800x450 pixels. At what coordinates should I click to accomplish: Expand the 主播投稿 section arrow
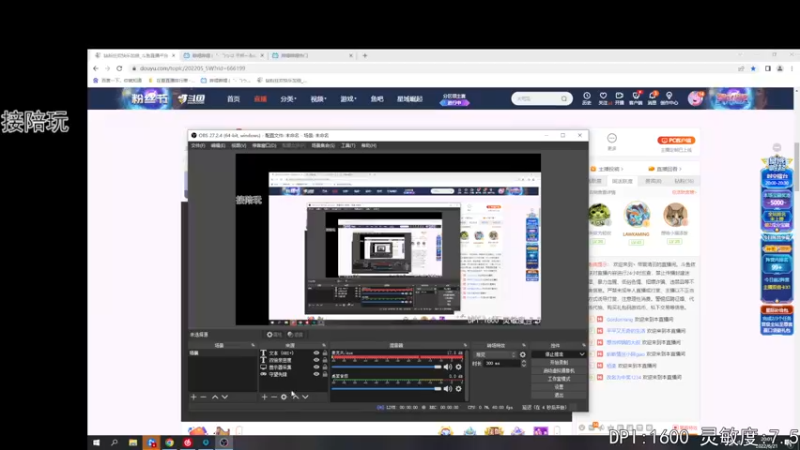pos(622,169)
